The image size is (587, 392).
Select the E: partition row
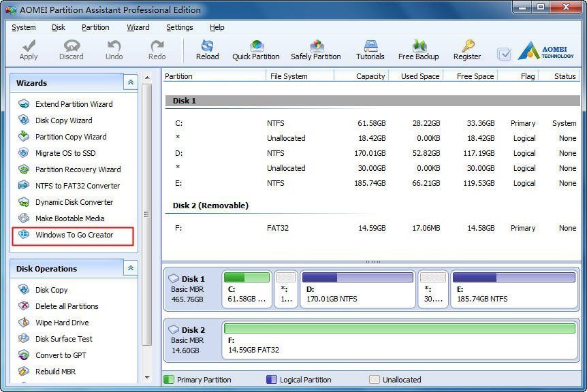pyautogui.click(x=372, y=183)
